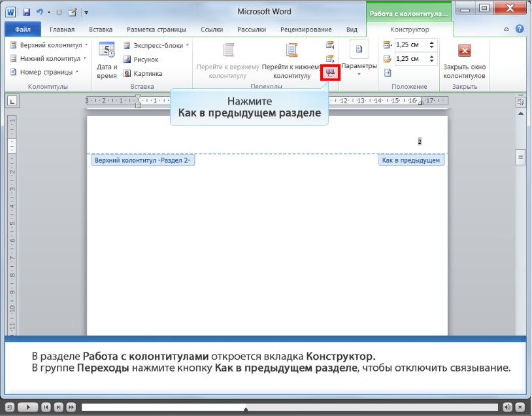Open the Undo history dropdown arrow

(x=49, y=12)
